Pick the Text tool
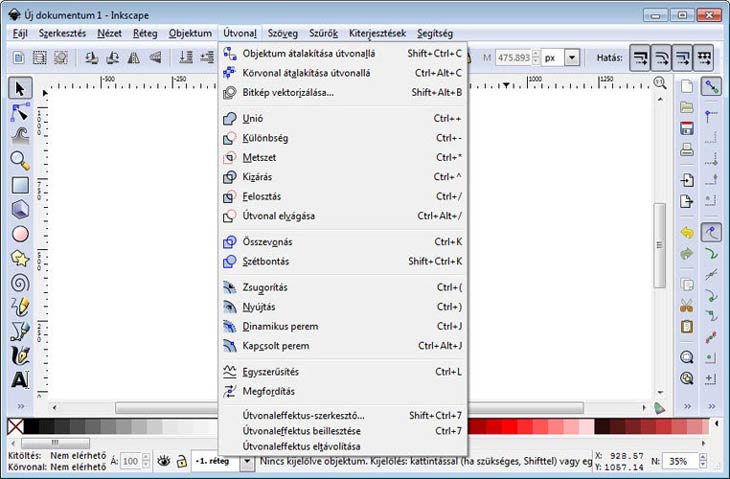730x479 pixels. (20, 380)
